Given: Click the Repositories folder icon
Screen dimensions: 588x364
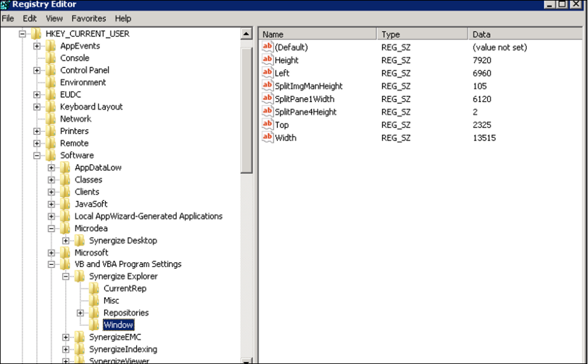Looking at the screenshot, I should (94, 313).
